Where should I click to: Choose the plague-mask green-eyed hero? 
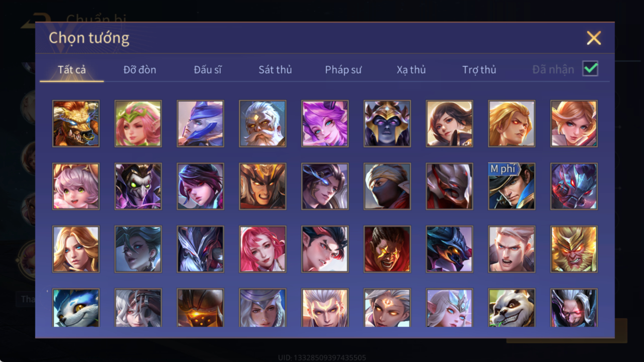138,186
